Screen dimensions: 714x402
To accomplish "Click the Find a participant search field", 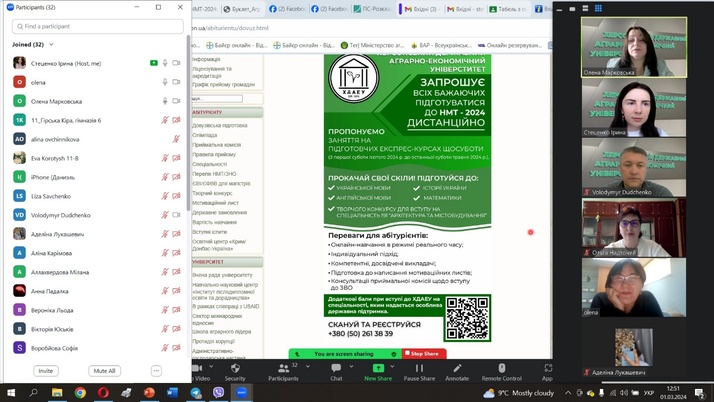I will pos(97,26).
